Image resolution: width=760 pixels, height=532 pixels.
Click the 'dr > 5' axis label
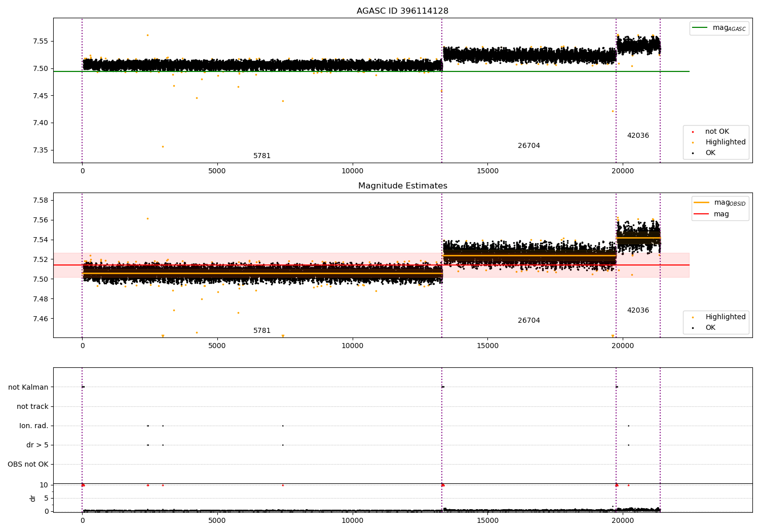click(x=37, y=445)
